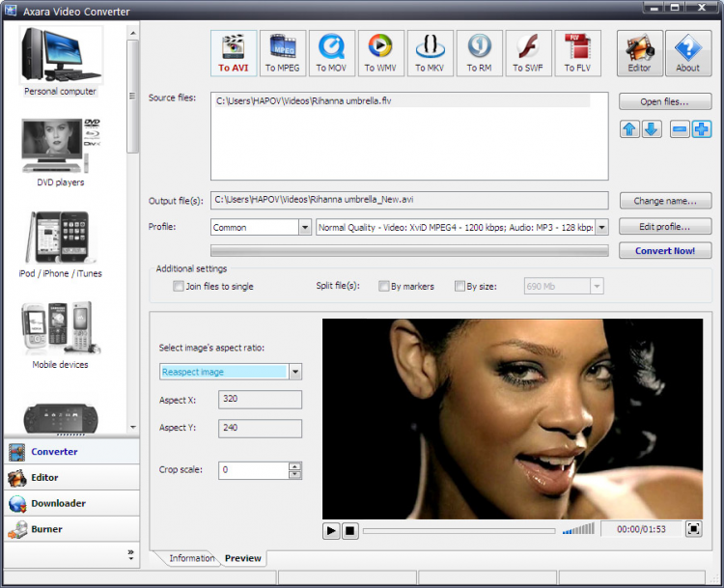Move source file up with blue arrow
724x588 pixels.
click(629, 129)
